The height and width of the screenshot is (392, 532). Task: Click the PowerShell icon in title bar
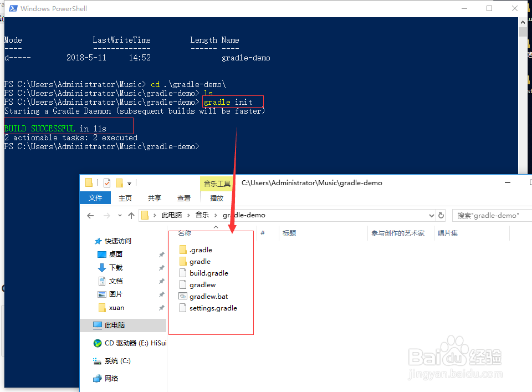[13, 8]
